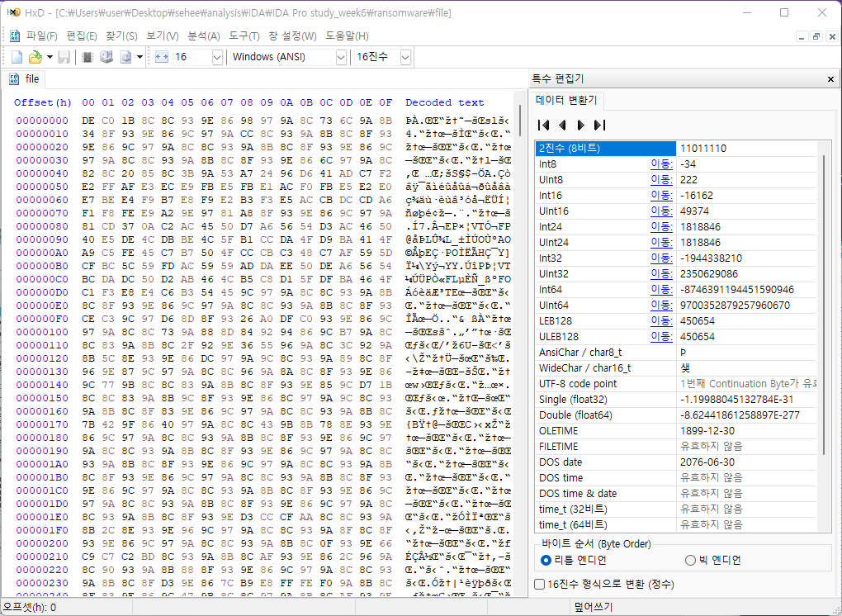Click first hex byte DE at offset 00000000
842x616 pixels.
(x=88, y=121)
